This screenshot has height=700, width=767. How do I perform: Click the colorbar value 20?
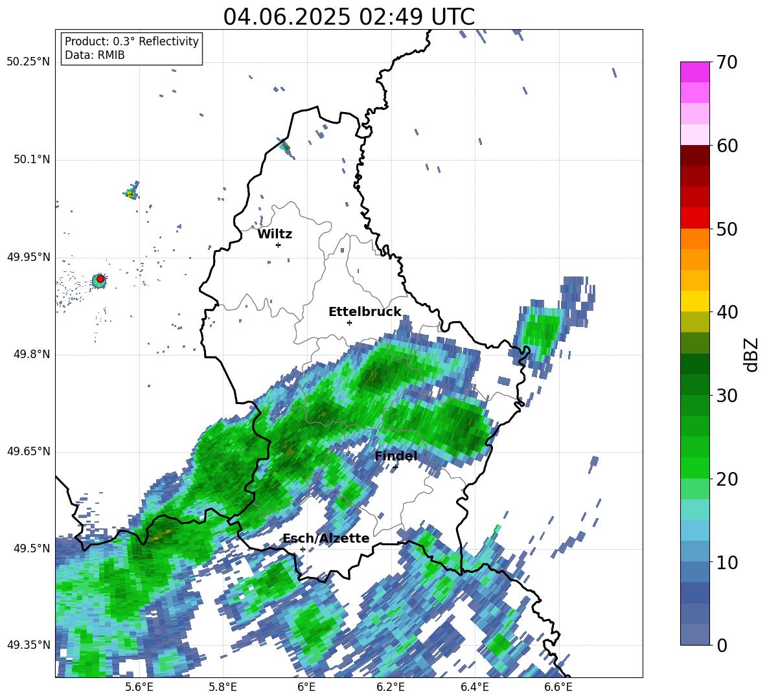[727, 479]
